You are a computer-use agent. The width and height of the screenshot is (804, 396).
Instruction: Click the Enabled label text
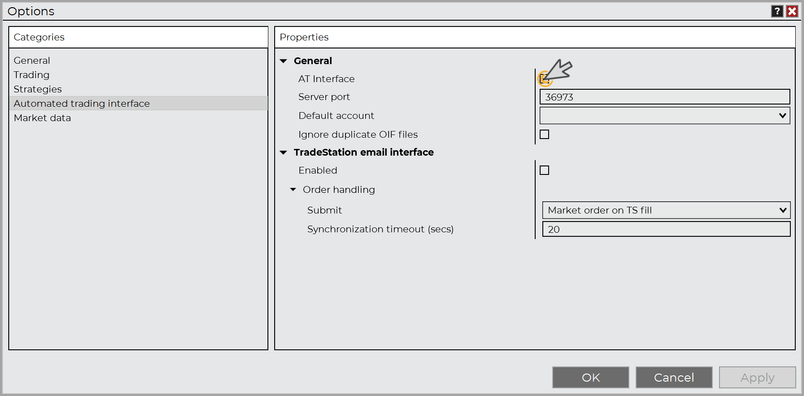318,170
